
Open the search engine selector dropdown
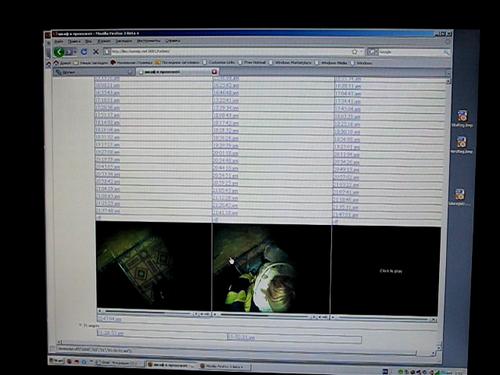pyautogui.click(x=372, y=52)
